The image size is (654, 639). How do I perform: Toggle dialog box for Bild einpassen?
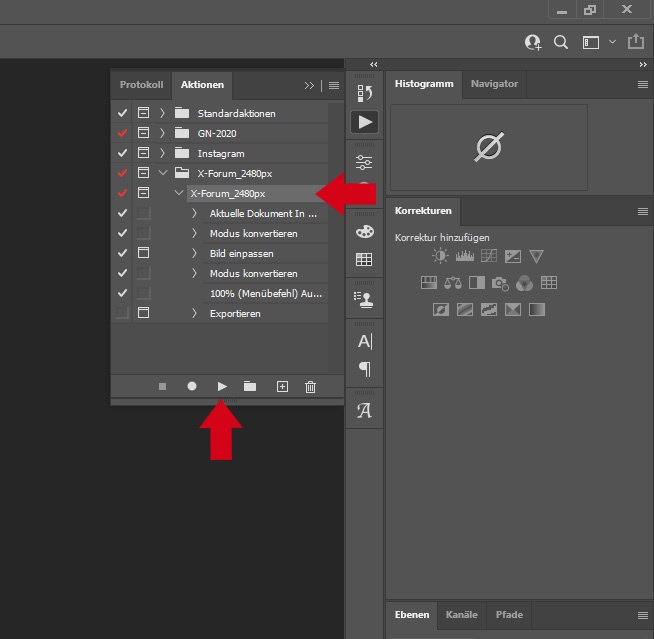(x=143, y=253)
